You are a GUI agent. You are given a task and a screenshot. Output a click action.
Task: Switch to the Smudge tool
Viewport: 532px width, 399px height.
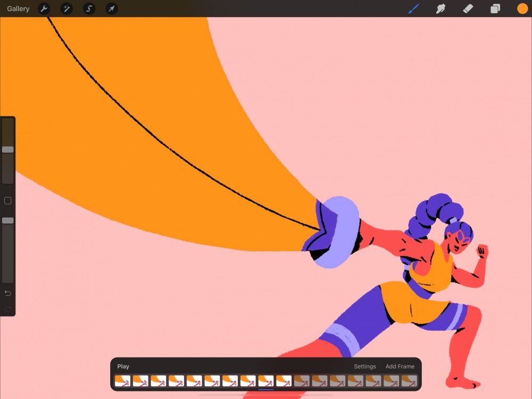click(440, 9)
